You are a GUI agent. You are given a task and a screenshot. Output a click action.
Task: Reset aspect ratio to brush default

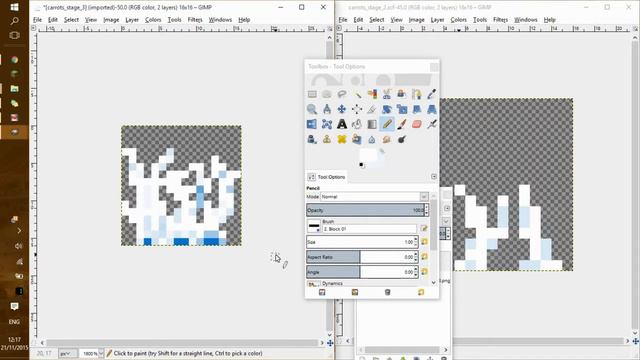[x=424, y=257]
